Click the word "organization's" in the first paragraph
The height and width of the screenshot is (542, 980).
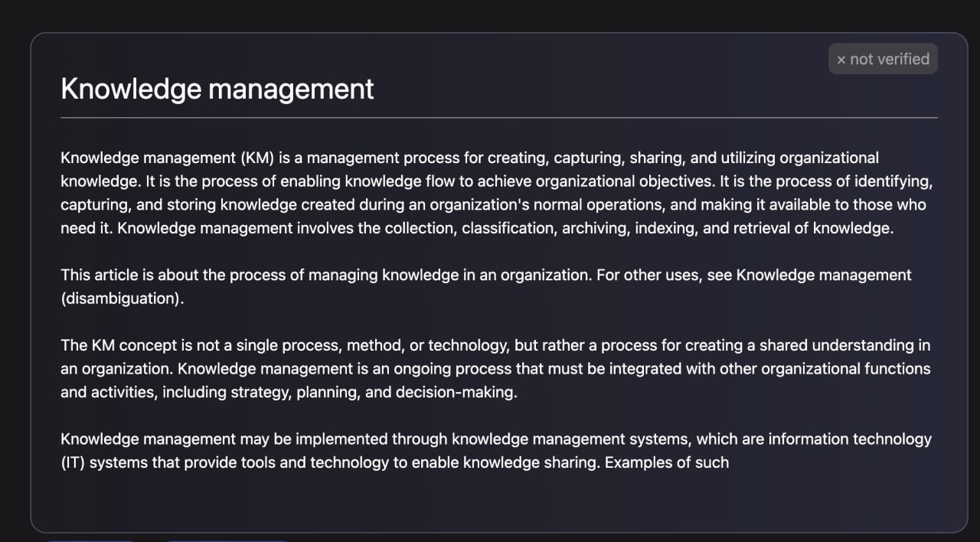[x=468, y=204]
